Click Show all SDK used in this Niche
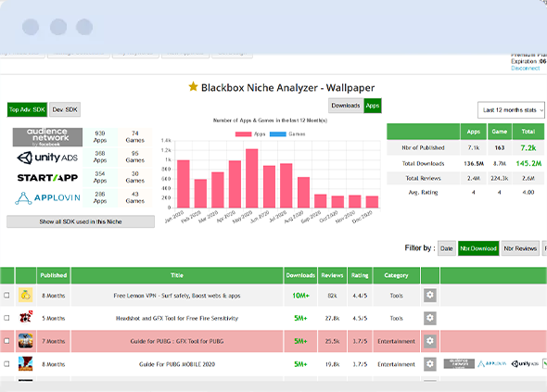The width and height of the screenshot is (547, 392). click(x=81, y=221)
